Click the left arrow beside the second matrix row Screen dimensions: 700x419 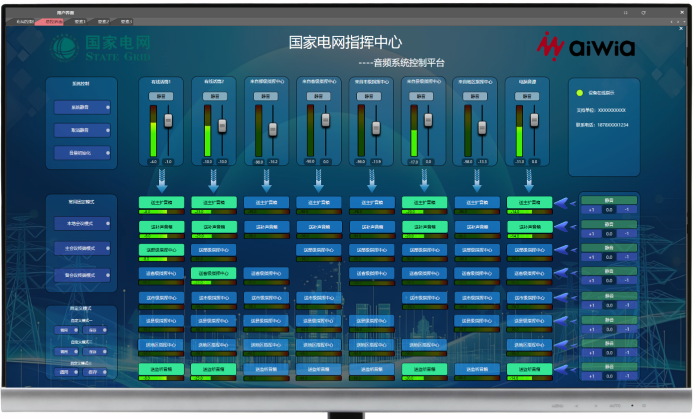coord(565,229)
